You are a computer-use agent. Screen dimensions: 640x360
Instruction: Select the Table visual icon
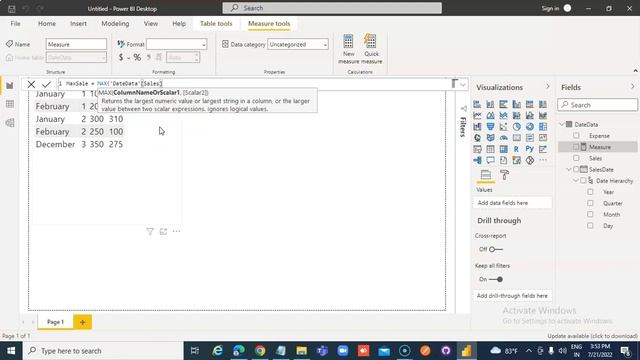(x=490, y=149)
